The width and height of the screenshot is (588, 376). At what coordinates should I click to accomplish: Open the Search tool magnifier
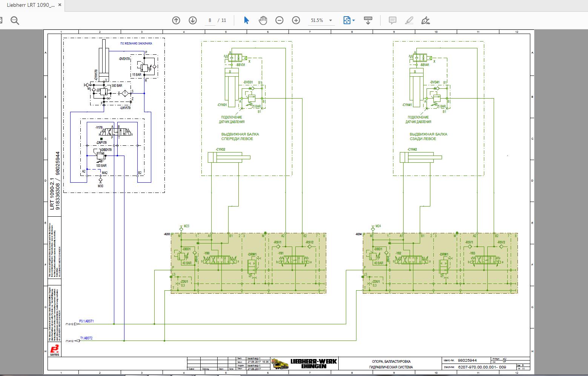[x=15, y=20]
